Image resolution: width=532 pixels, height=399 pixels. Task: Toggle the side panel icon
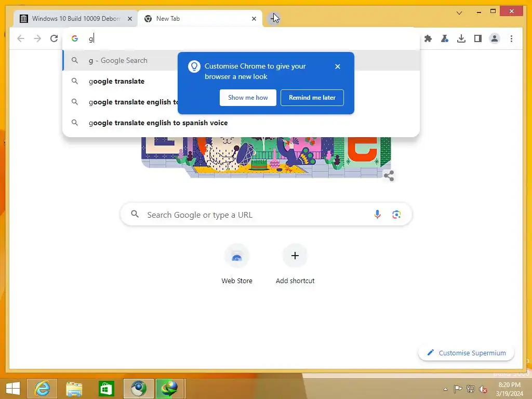pos(478,38)
